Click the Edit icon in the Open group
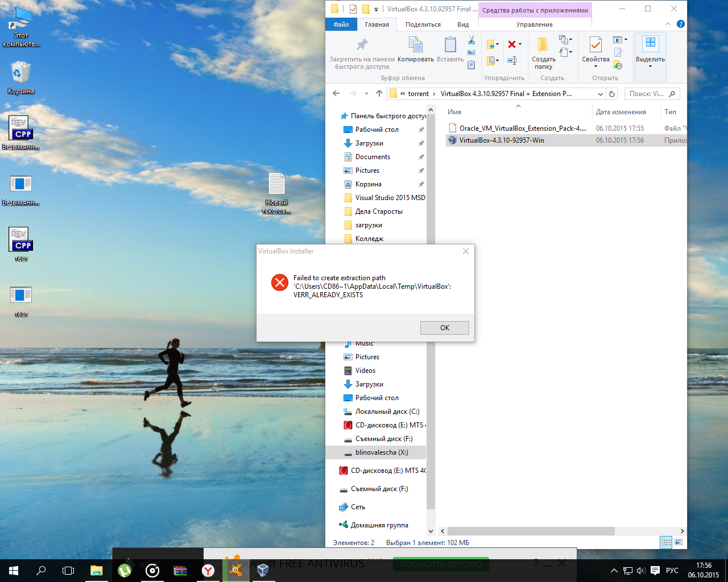Image resolution: width=728 pixels, height=582 pixels. (618, 52)
